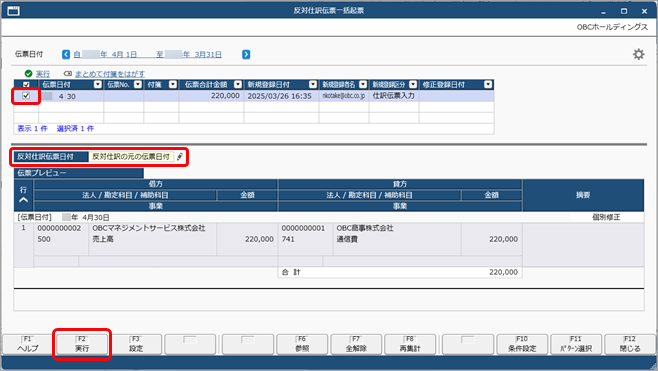This screenshot has height=371, width=658.
Task: Click OBC商事株式会社 in credit side
Action: pyautogui.click(x=365, y=228)
